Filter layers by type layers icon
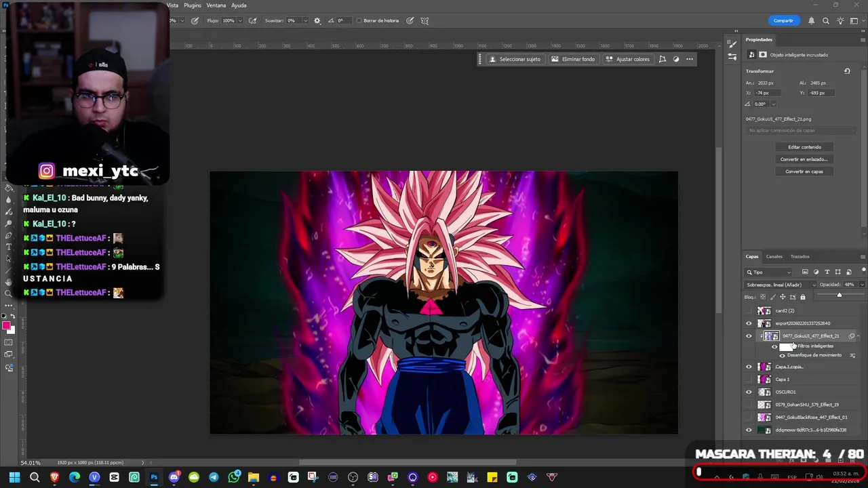 pos(827,272)
